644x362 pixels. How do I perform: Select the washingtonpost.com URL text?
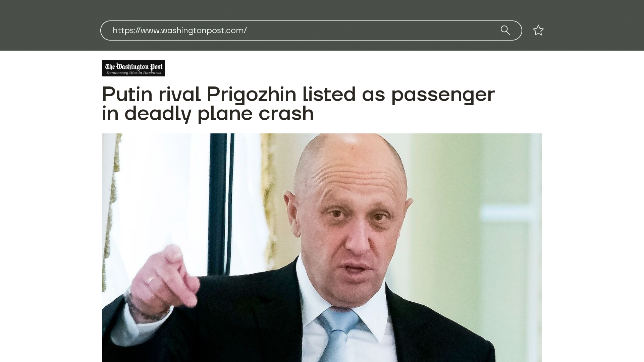click(179, 31)
